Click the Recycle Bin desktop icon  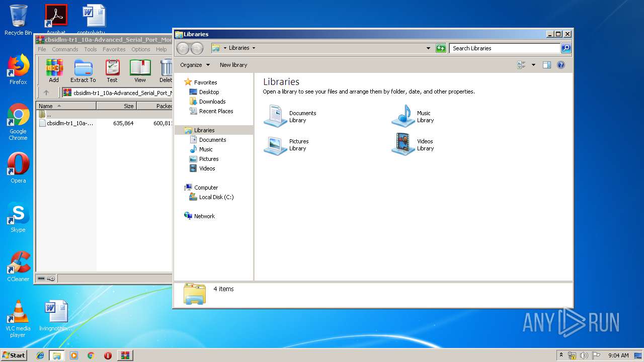pos(18,20)
